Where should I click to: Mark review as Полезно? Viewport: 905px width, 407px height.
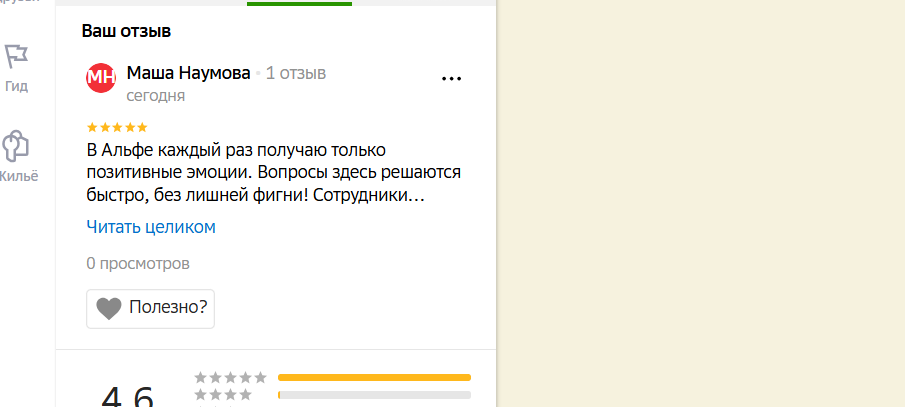point(151,309)
